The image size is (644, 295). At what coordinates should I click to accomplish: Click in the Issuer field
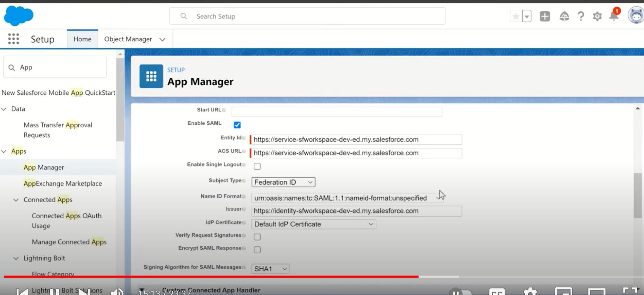(356, 211)
